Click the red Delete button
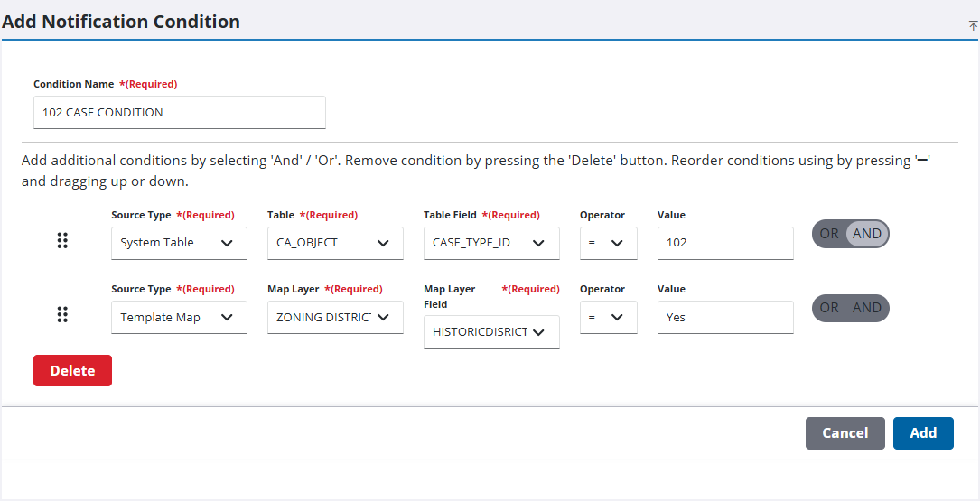This screenshot has height=501, width=980. tap(72, 370)
